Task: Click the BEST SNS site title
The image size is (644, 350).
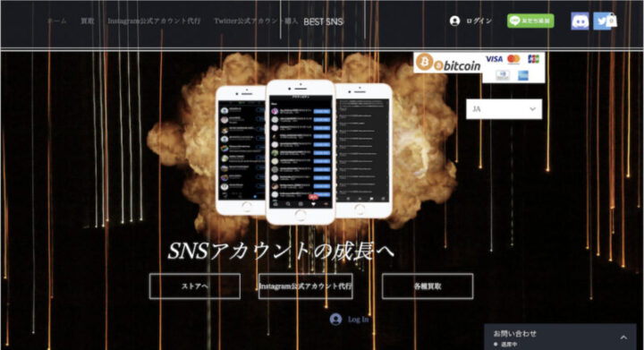Action: pyautogui.click(x=323, y=21)
